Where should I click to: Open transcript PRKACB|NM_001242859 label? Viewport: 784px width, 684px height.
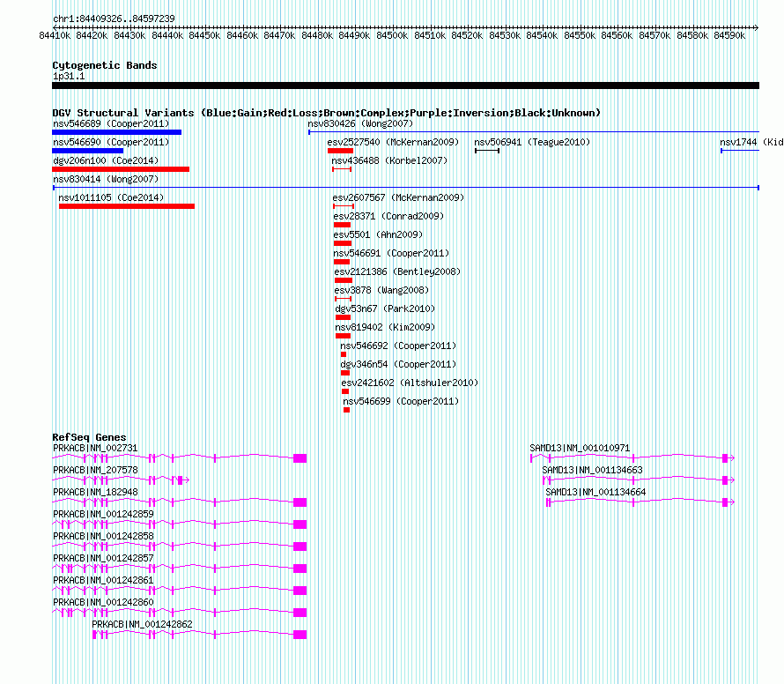coord(103,514)
